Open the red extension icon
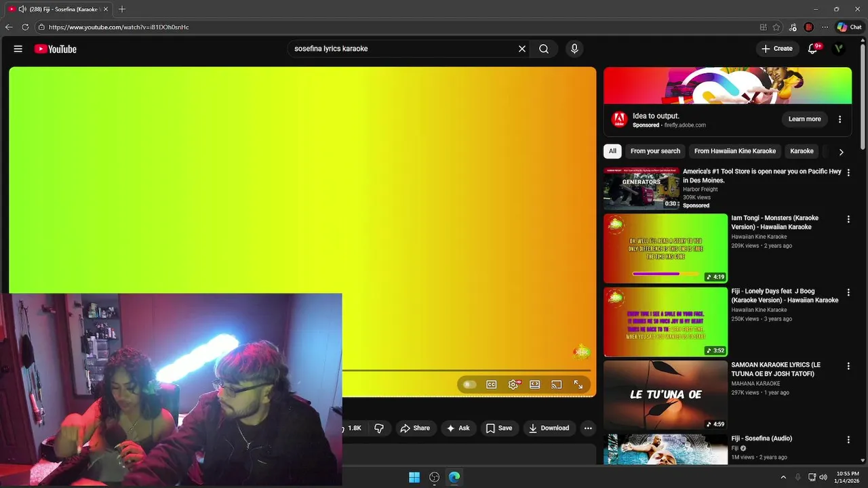This screenshot has width=868, height=488. tap(808, 27)
